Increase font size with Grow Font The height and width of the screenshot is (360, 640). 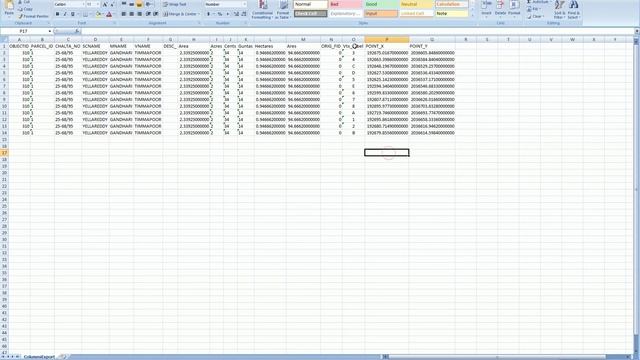(x=105, y=4)
